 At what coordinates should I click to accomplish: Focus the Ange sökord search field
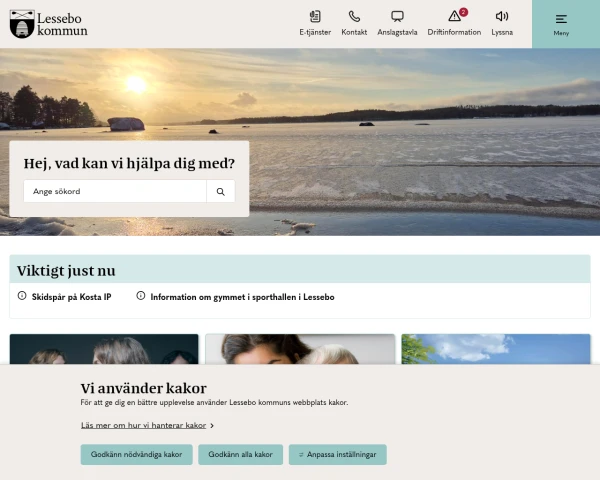(x=115, y=191)
